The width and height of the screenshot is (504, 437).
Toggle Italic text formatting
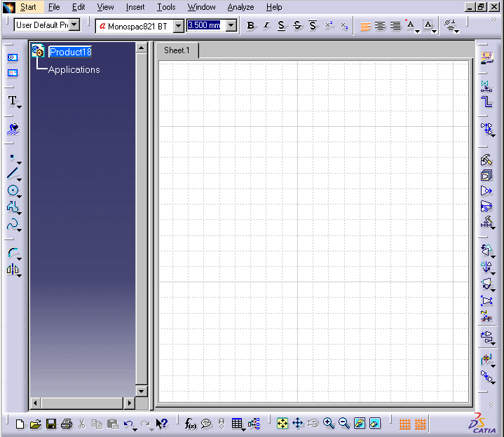(266, 26)
